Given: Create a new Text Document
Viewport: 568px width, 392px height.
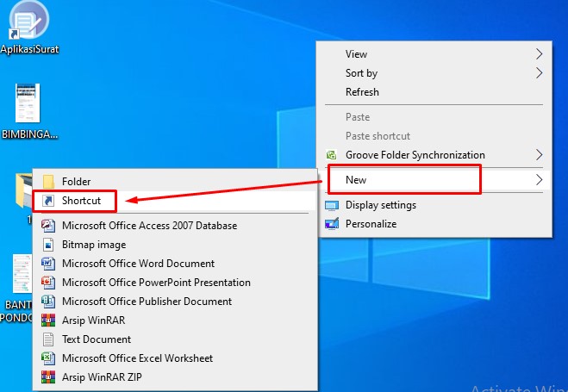Looking at the screenshot, I should click(x=175, y=339).
